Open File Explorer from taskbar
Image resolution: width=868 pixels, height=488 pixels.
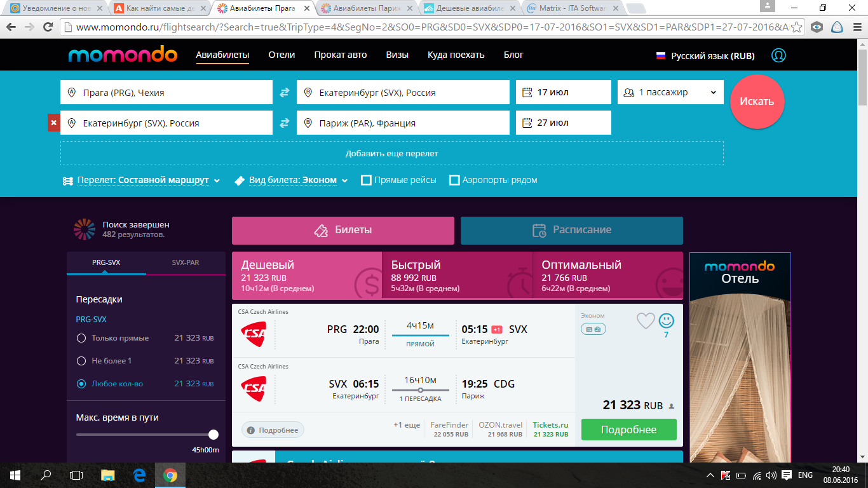(108, 475)
